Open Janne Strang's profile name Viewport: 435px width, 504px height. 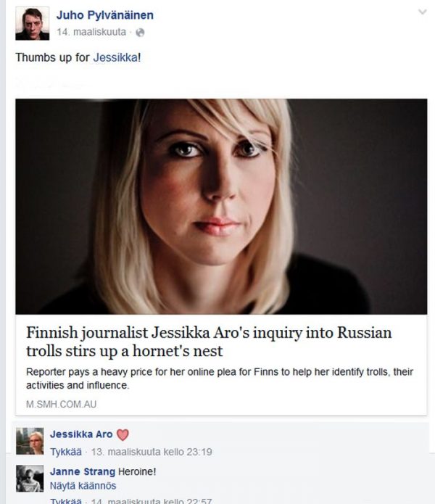83,472
